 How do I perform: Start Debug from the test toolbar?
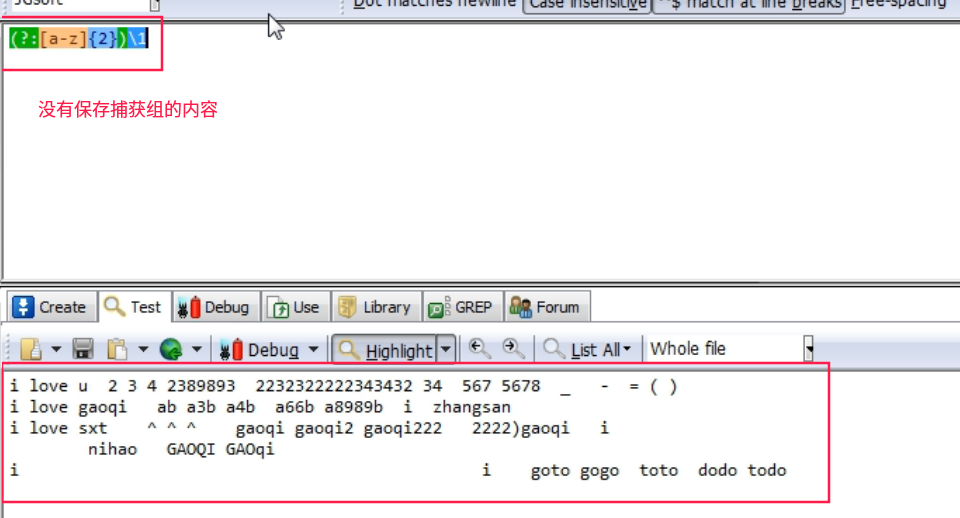point(260,350)
